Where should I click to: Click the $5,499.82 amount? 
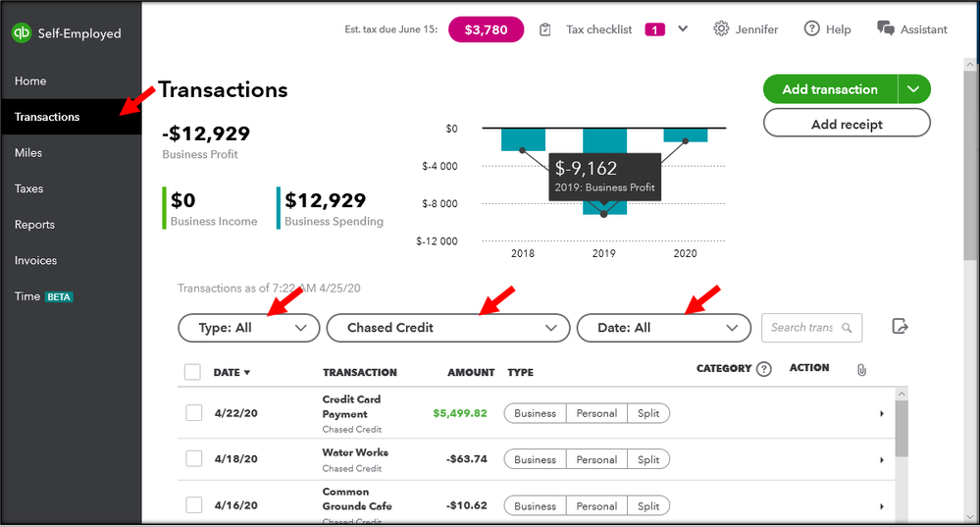pos(460,413)
